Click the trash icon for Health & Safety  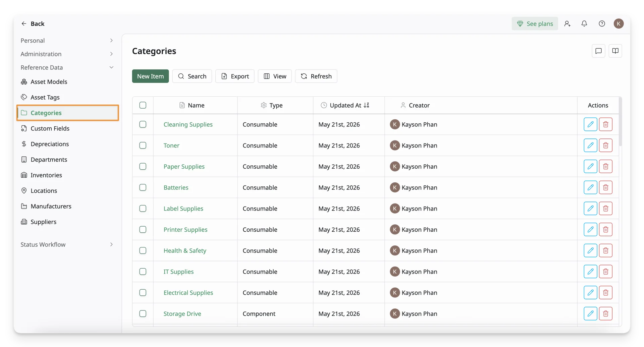[605, 250]
